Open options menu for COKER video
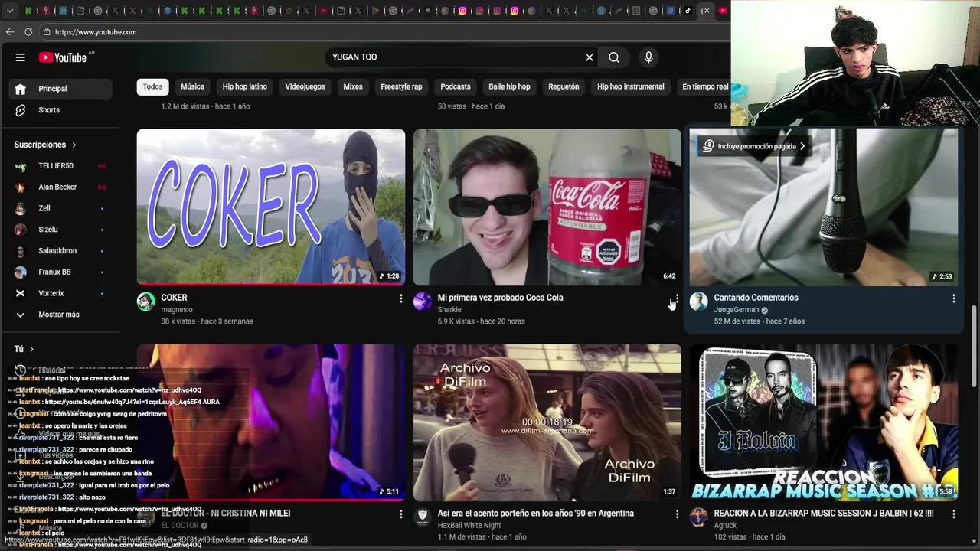980x551 pixels. pyautogui.click(x=400, y=298)
